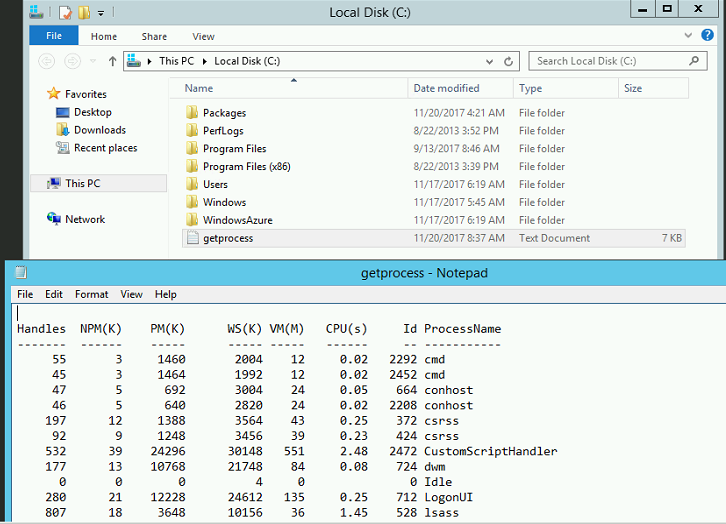The image size is (726, 524).
Task: Select the PerfLogs folder icon
Action: pyautogui.click(x=192, y=131)
